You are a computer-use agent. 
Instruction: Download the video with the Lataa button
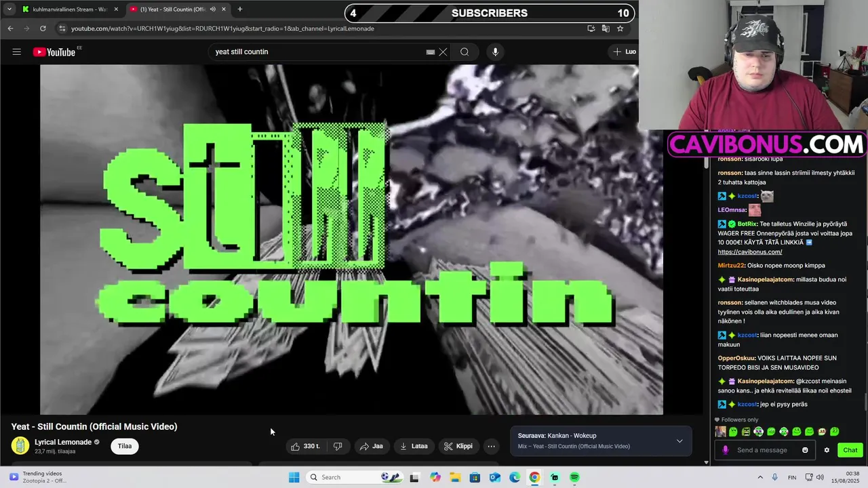tap(414, 446)
